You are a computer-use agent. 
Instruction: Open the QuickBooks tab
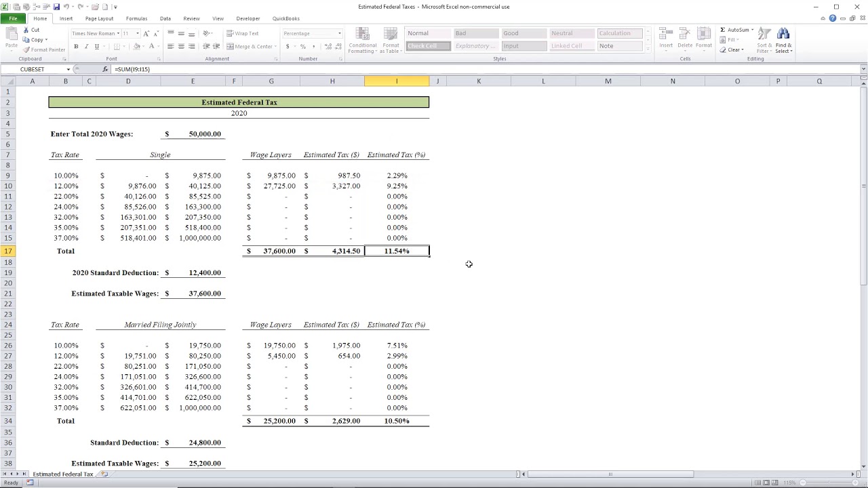click(285, 18)
